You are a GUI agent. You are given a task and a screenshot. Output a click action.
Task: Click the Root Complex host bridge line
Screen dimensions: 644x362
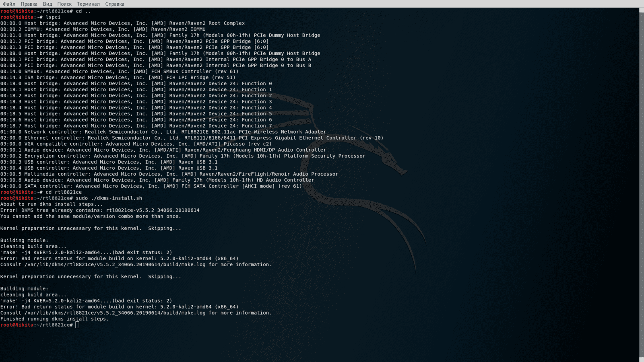point(122,23)
